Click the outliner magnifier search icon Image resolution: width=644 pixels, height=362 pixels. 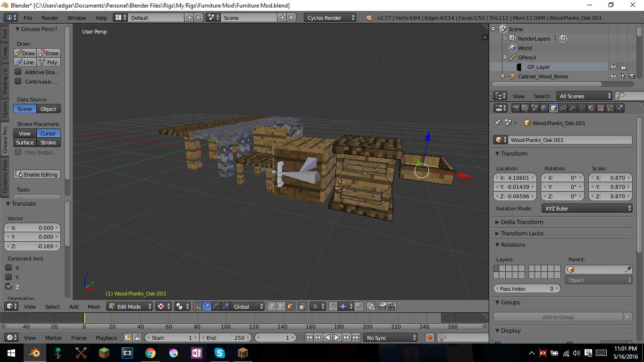click(620, 96)
